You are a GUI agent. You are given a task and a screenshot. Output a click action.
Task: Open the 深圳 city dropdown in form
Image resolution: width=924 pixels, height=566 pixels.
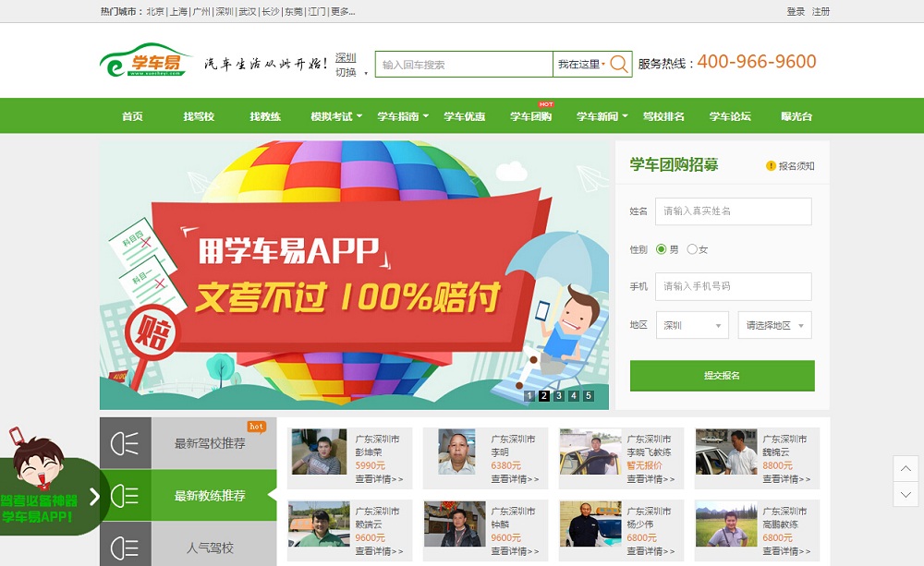[692, 325]
